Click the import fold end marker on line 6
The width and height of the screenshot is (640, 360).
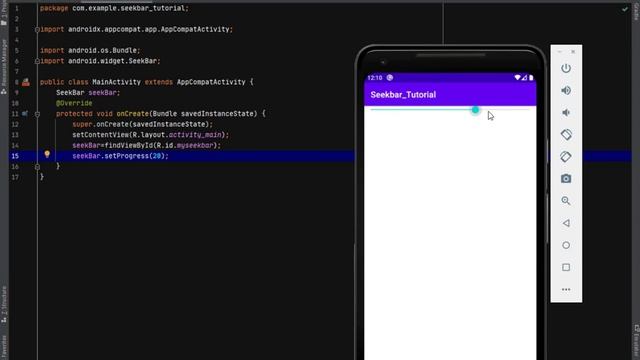tap(37, 61)
